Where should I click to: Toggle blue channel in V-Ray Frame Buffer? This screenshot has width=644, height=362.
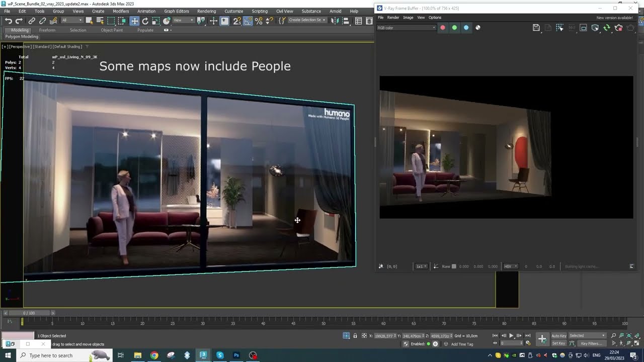[466, 28]
